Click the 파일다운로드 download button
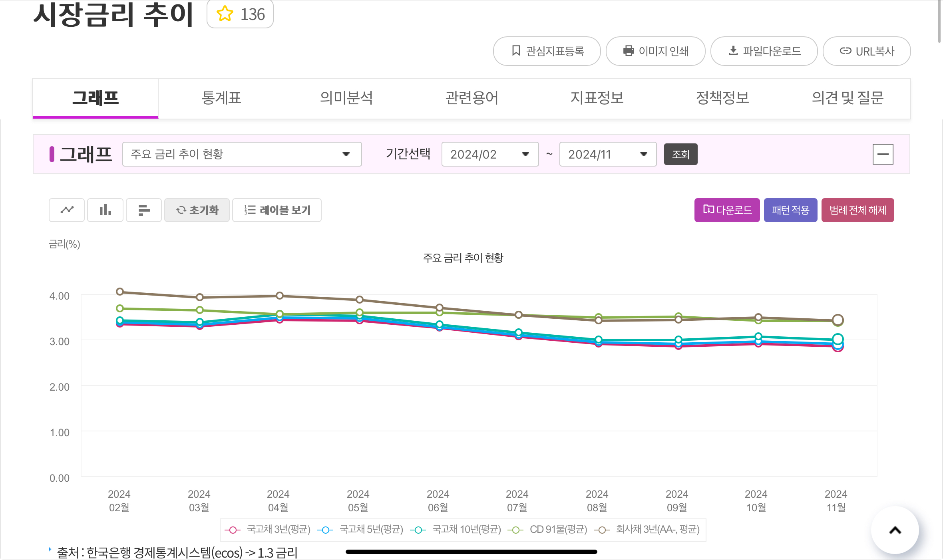 [764, 51]
